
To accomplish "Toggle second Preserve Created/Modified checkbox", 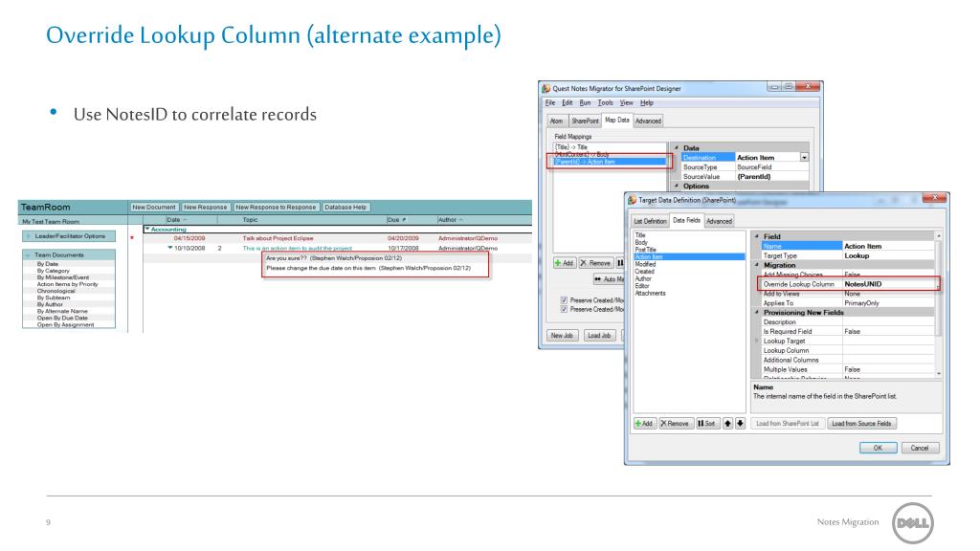I will point(564,309).
